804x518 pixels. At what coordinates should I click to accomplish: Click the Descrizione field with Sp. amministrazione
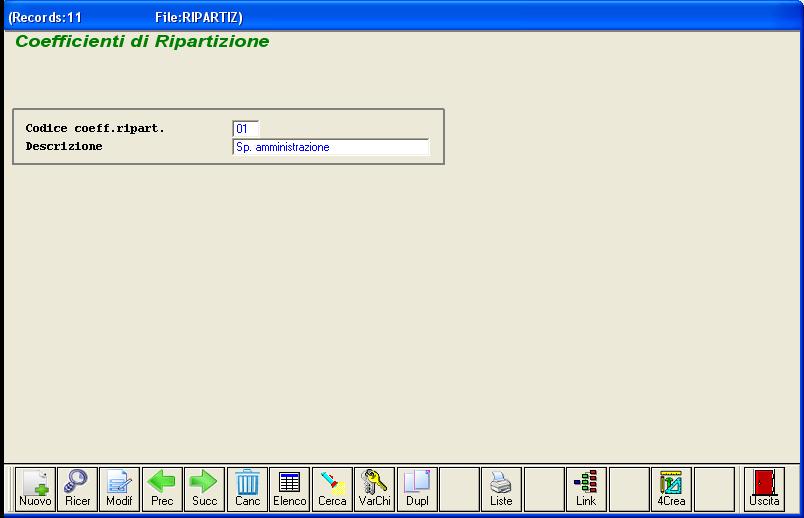[331, 147]
